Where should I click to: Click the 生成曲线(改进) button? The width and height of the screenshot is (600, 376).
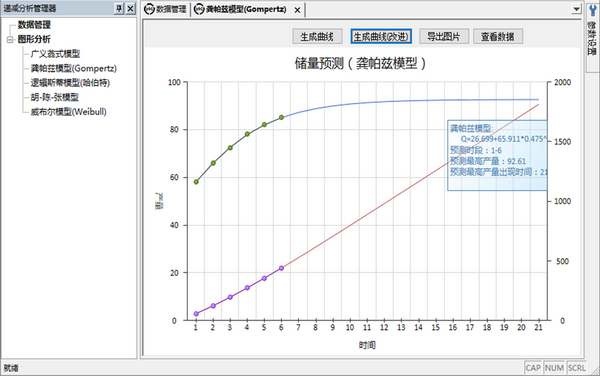[381, 37]
